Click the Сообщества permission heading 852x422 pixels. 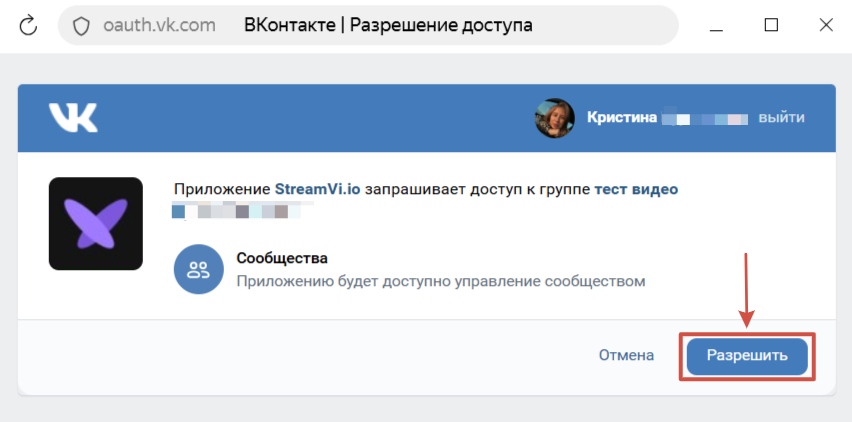pyautogui.click(x=282, y=258)
